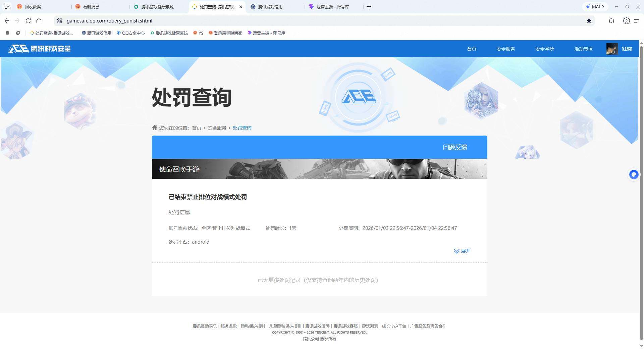Open a new tab with plus button

(x=369, y=7)
